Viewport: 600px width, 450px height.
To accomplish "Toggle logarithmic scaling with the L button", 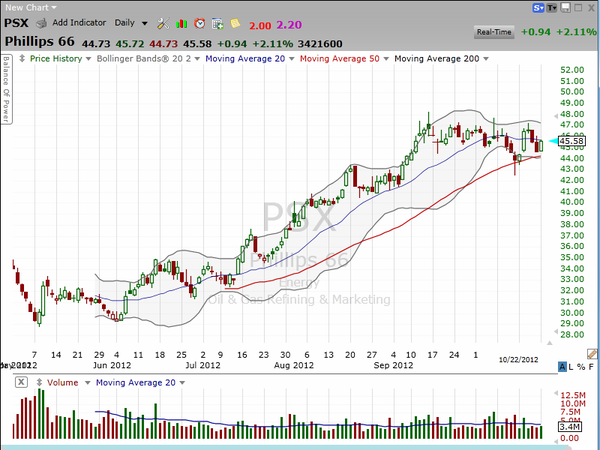I will [x=571, y=367].
